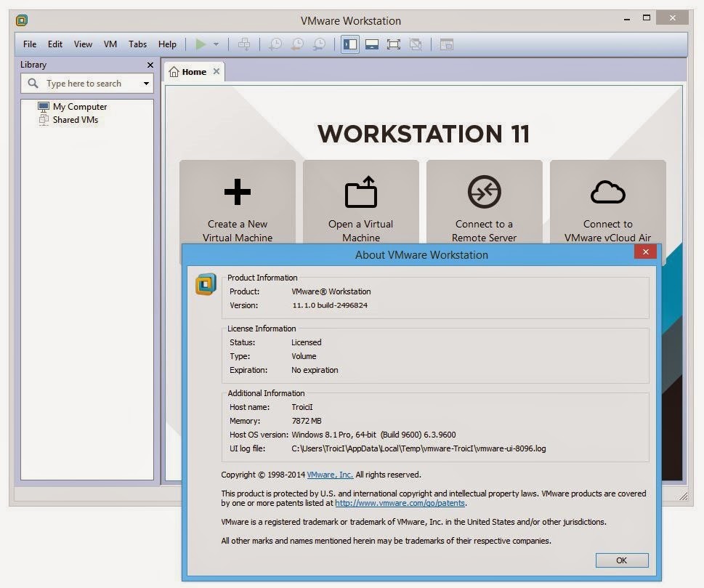Click the UI log file path text
Viewport: 704px width, 588px height.
click(418, 448)
